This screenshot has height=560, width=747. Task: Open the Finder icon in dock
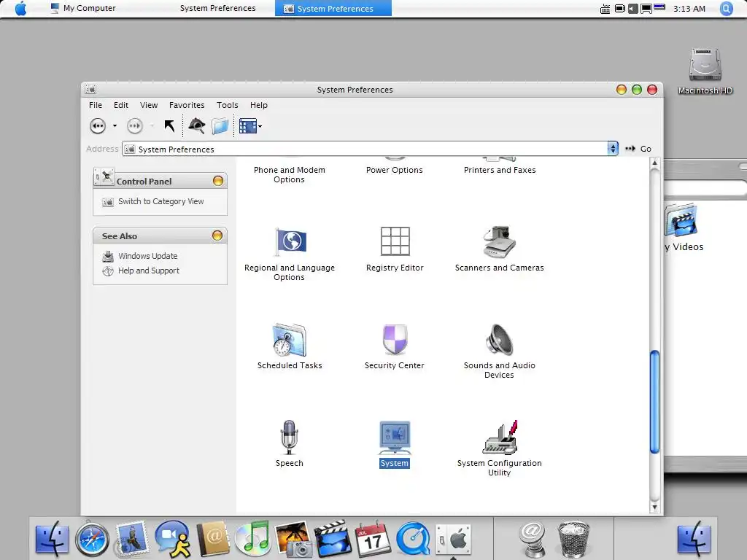52,539
